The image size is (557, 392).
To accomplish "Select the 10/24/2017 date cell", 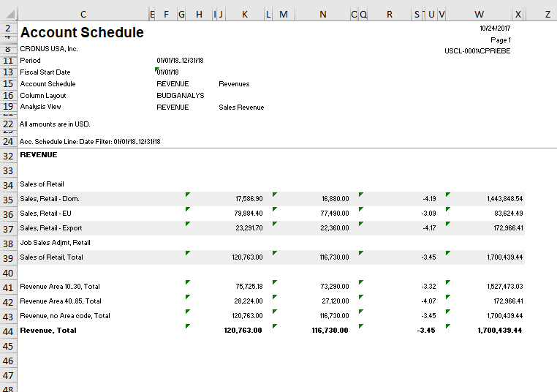I will [495, 28].
